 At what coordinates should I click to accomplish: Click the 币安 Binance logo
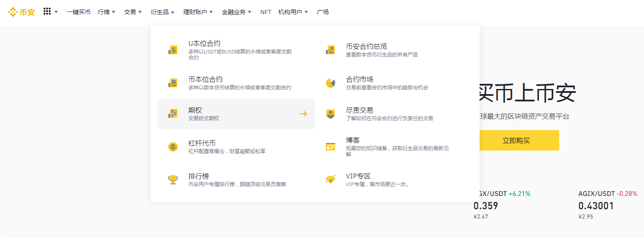click(21, 12)
